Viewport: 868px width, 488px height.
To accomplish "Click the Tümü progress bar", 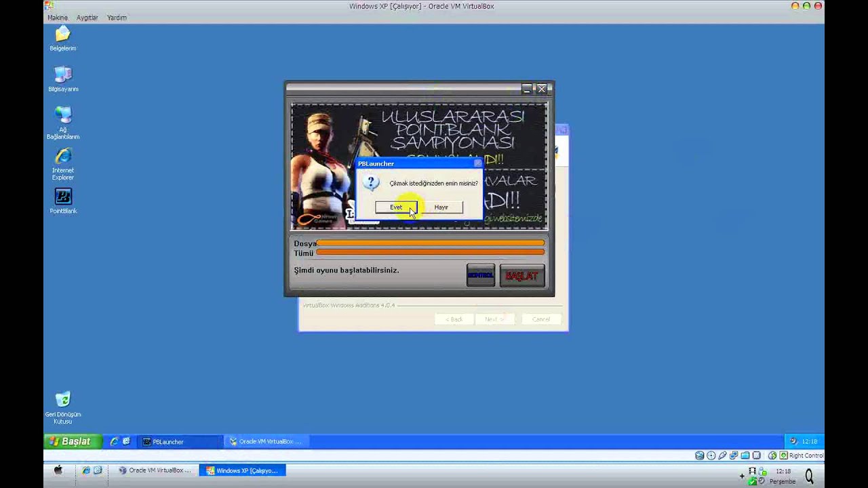I will 431,252.
